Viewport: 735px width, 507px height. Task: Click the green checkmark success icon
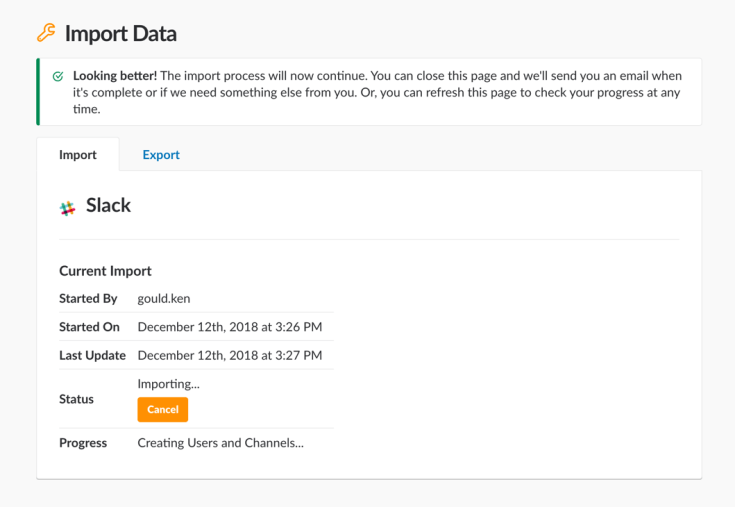[x=58, y=76]
